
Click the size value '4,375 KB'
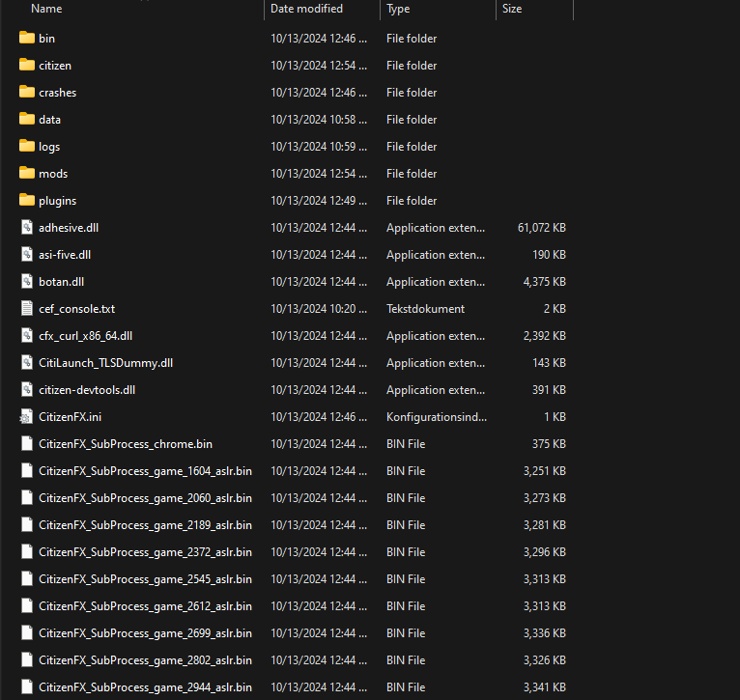click(544, 282)
